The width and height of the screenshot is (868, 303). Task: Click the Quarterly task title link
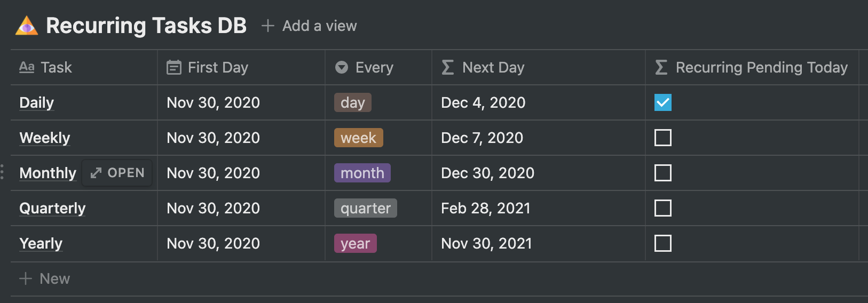(52, 208)
